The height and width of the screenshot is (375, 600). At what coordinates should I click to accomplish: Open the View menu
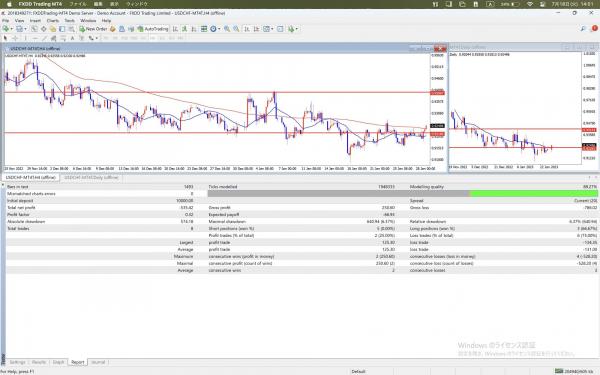point(19,21)
